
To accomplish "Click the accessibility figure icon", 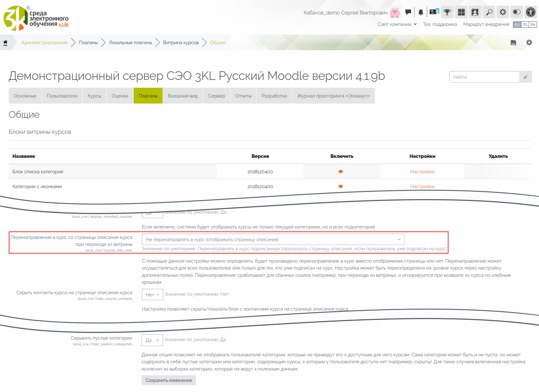I will (x=530, y=12).
